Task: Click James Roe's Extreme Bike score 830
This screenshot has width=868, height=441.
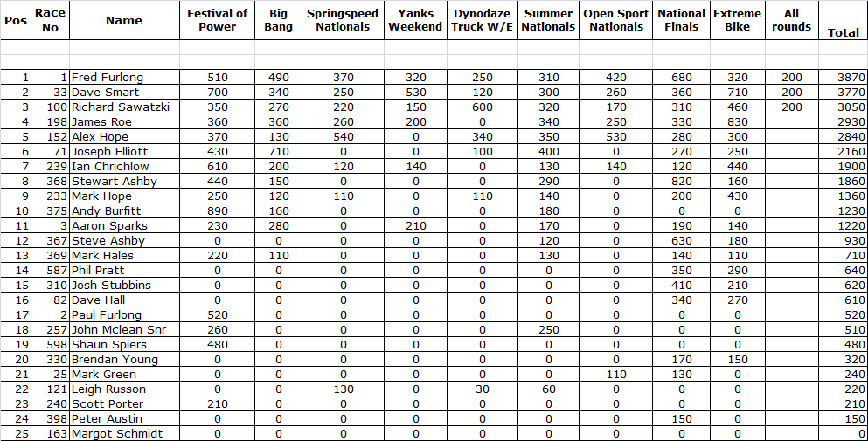Action: [737, 122]
